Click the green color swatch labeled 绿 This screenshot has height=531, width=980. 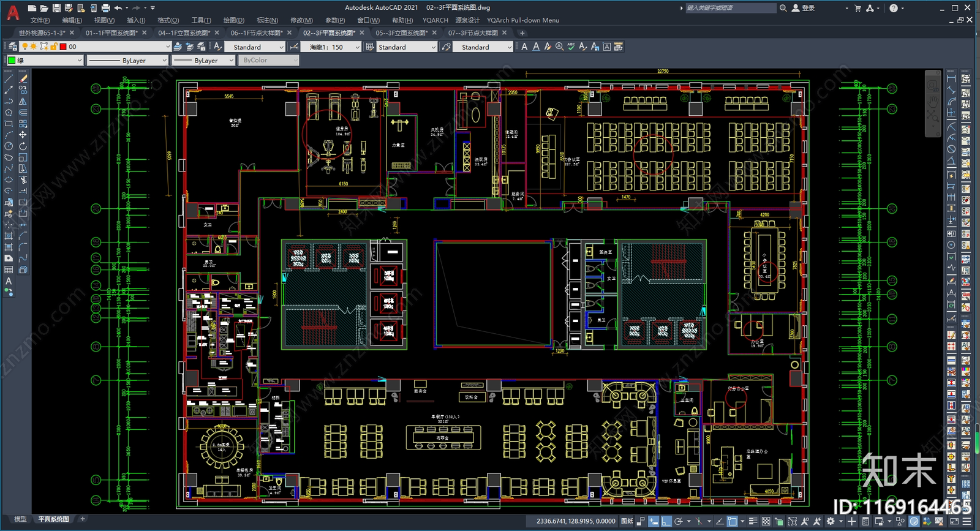point(12,60)
